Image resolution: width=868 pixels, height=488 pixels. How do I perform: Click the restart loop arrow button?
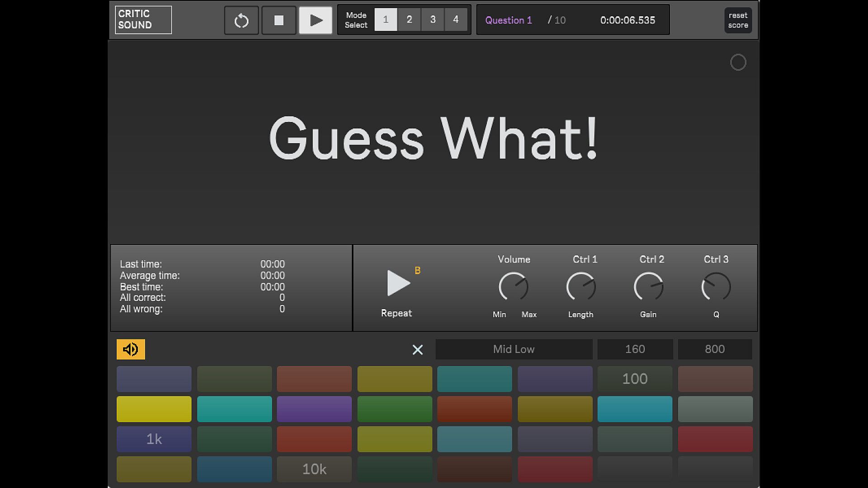[x=241, y=20]
